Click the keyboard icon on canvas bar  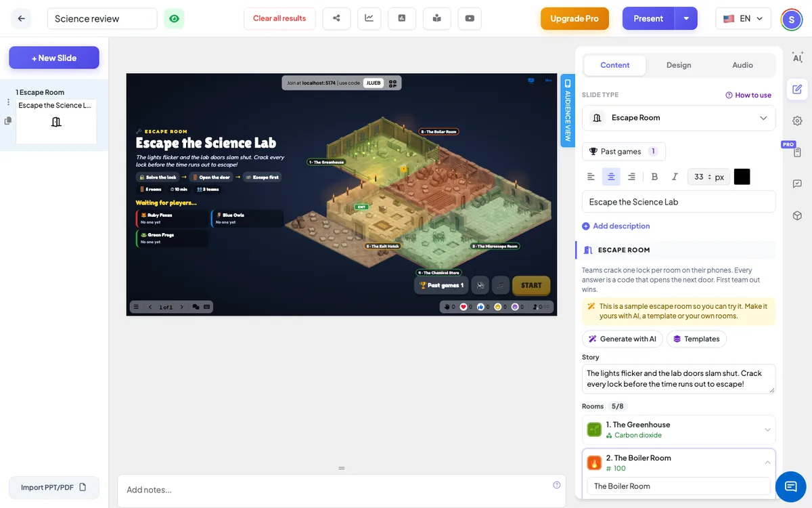[206, 307]
